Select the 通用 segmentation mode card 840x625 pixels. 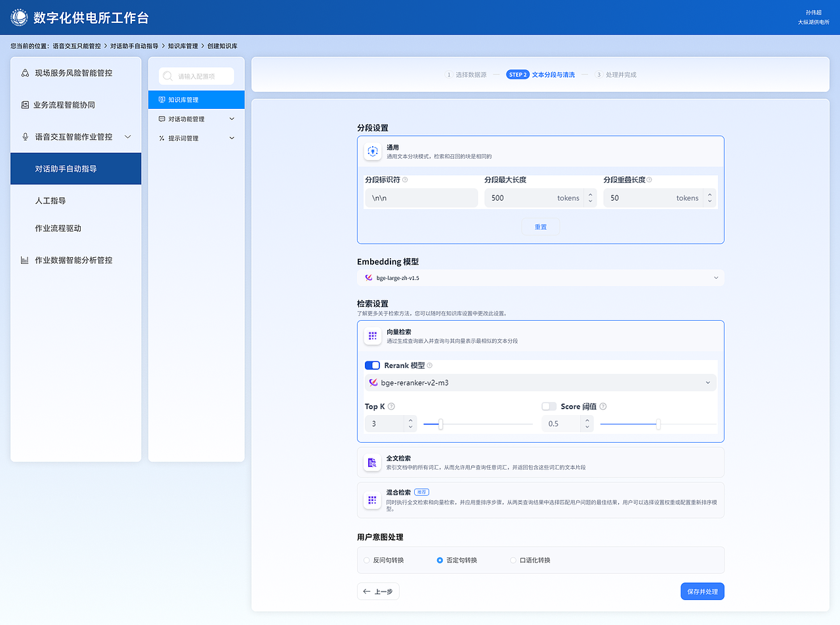tap(541, 151)
